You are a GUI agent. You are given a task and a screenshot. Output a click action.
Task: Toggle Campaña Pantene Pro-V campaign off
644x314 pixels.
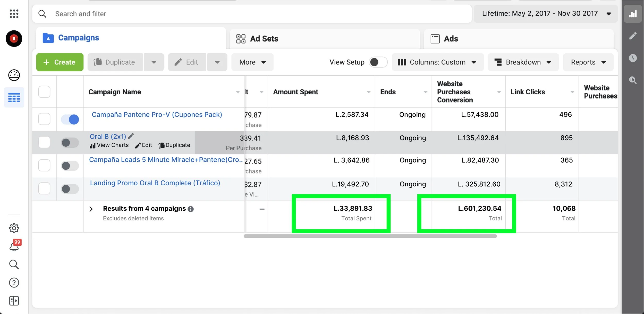tap(70, 119)
